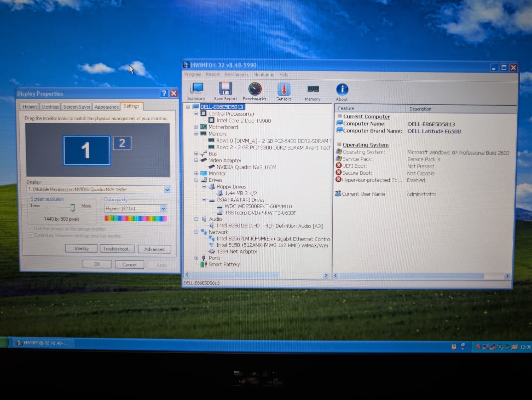Select the TSSTcorp DVD+/-RW drive icon

click(220, 213)
